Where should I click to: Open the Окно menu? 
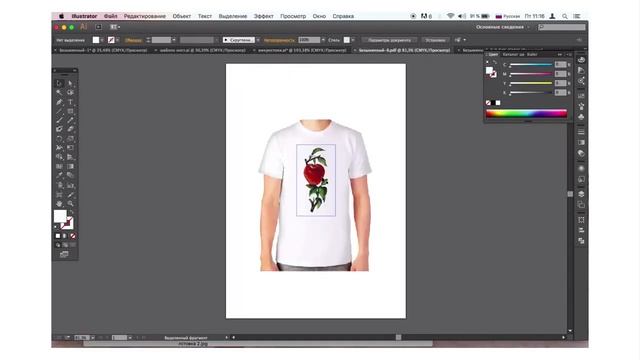pos(319,16)
